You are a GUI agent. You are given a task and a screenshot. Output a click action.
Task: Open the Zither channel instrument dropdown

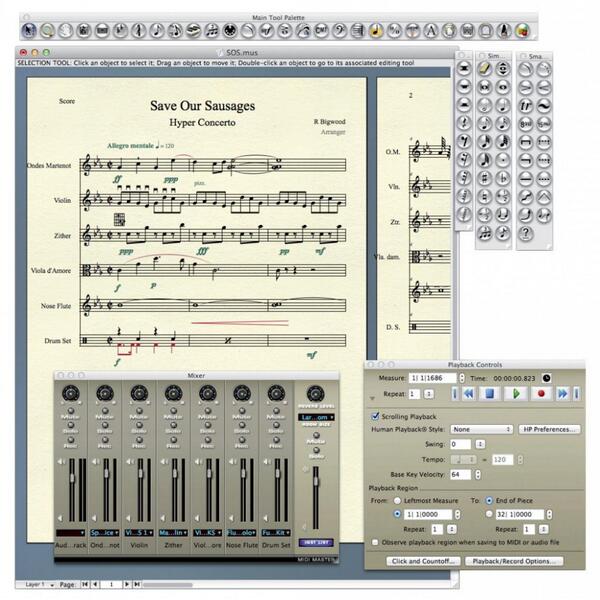click(x=173, y=533)
